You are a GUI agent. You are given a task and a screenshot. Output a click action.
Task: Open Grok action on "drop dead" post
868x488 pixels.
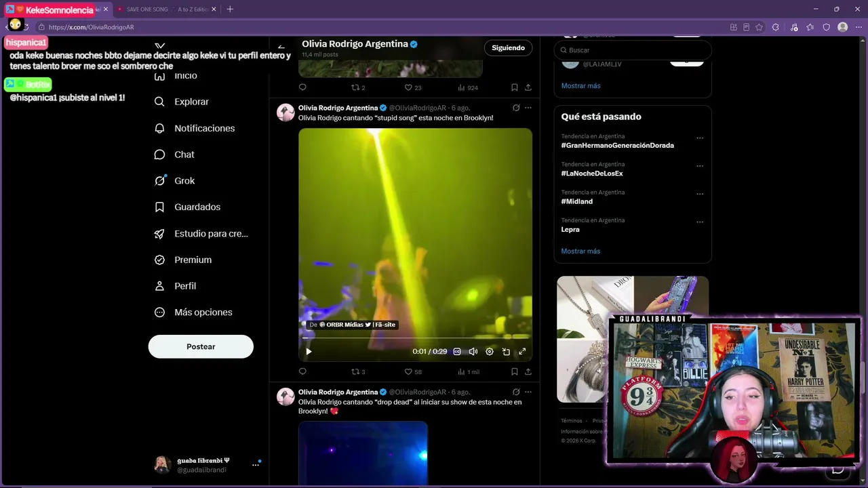tap(516, 392)
